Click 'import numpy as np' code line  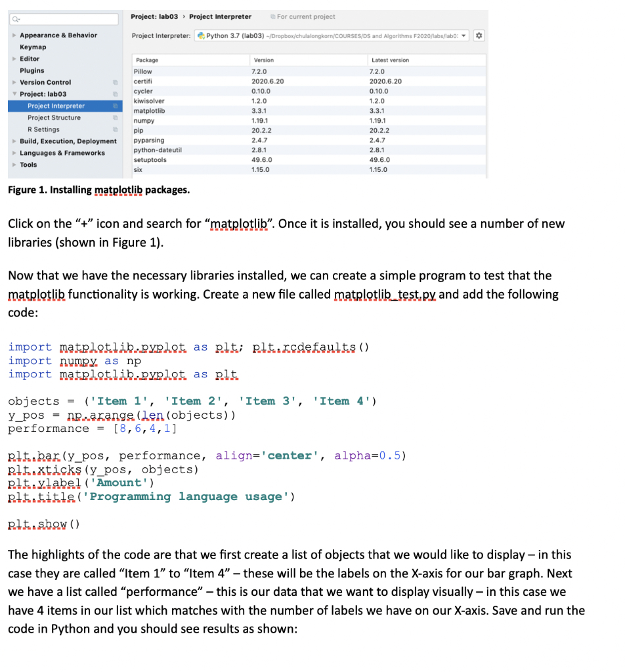tap(75, 361)
